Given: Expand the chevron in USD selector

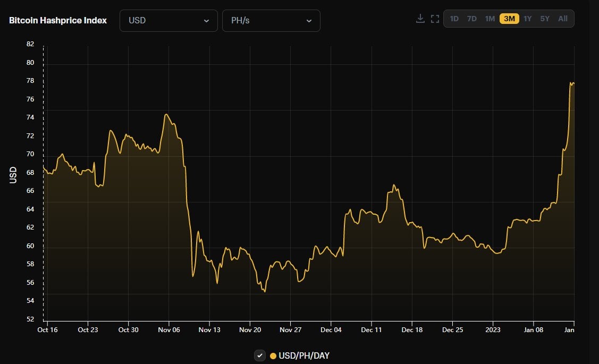Looking at the screenshot, I should coord(206,21).
